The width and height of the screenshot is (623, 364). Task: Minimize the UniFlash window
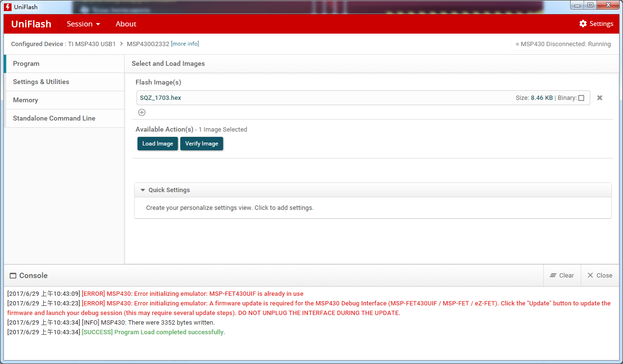click(x=577, y=5)
